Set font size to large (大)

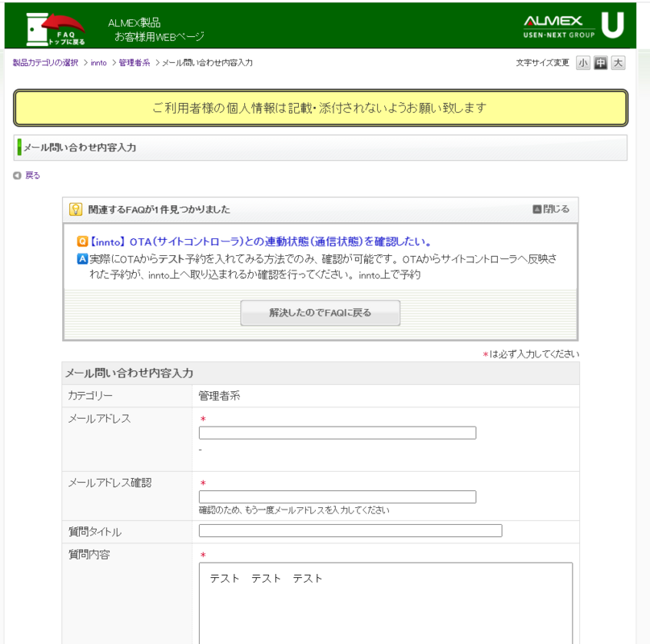(x=618, y=63)
